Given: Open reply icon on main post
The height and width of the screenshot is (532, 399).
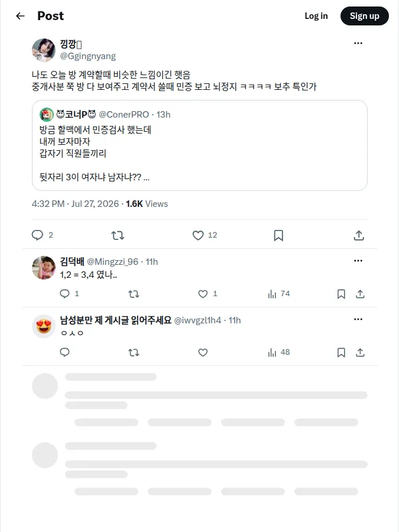Looking at the screenshot, I should click(x=37, y=235).
